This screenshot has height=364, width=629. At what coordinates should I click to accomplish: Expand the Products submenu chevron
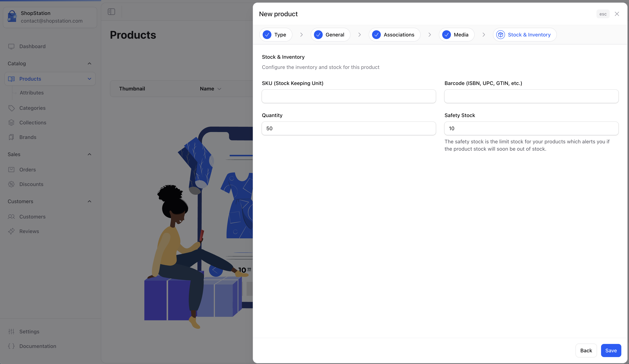89,79
